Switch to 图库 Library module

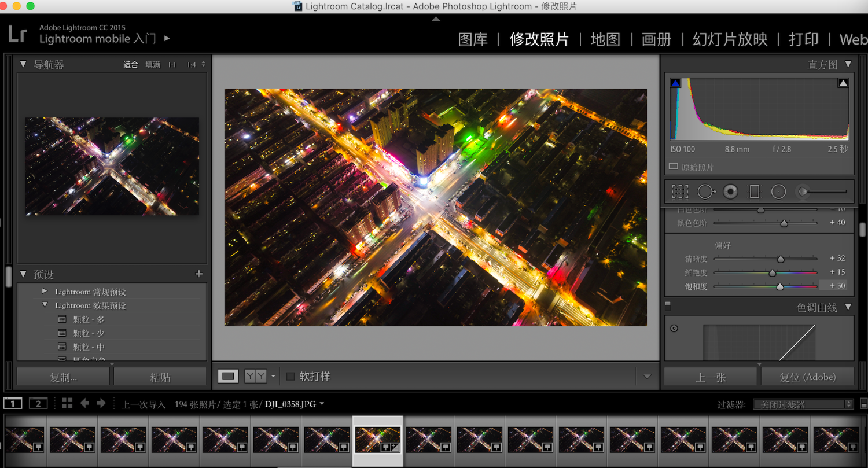(473, 39)
